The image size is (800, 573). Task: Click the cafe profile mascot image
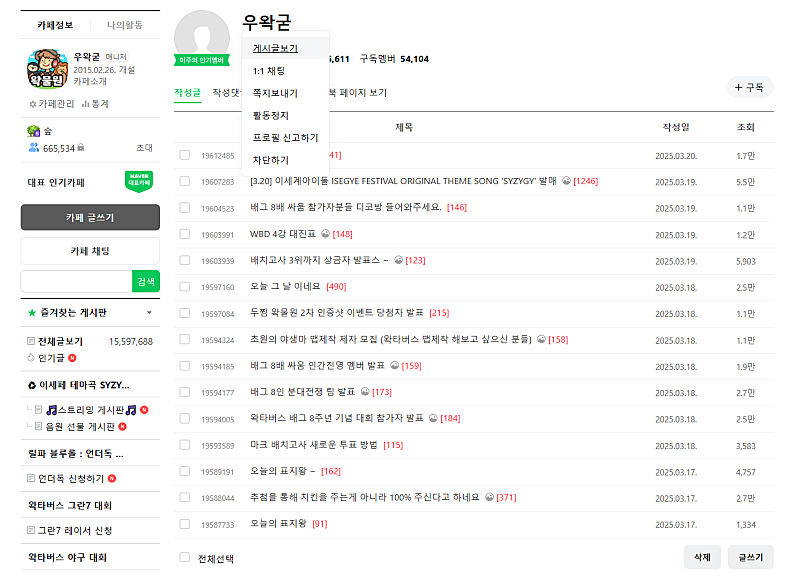pos(46,69)
